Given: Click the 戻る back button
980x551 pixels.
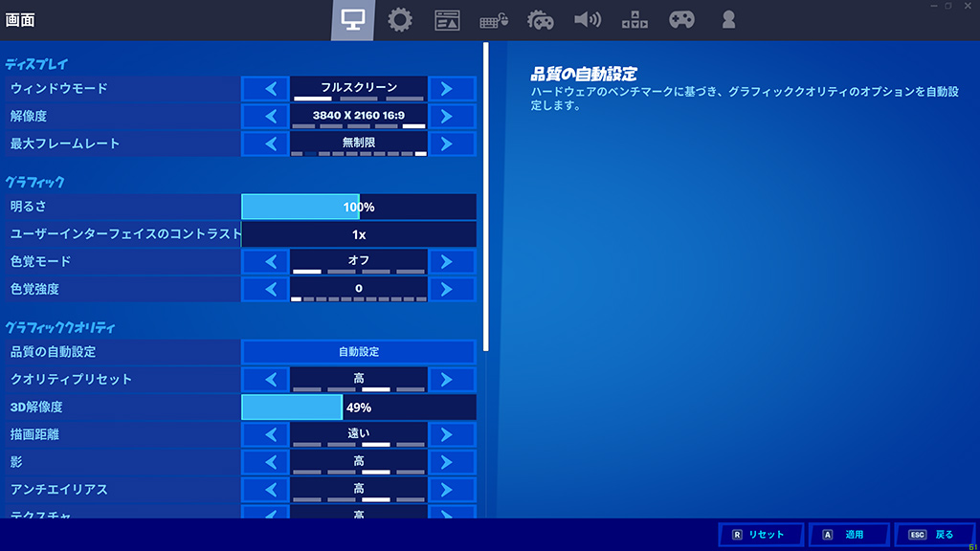Looking at the screenshot, I should click(x=935, y=535).
